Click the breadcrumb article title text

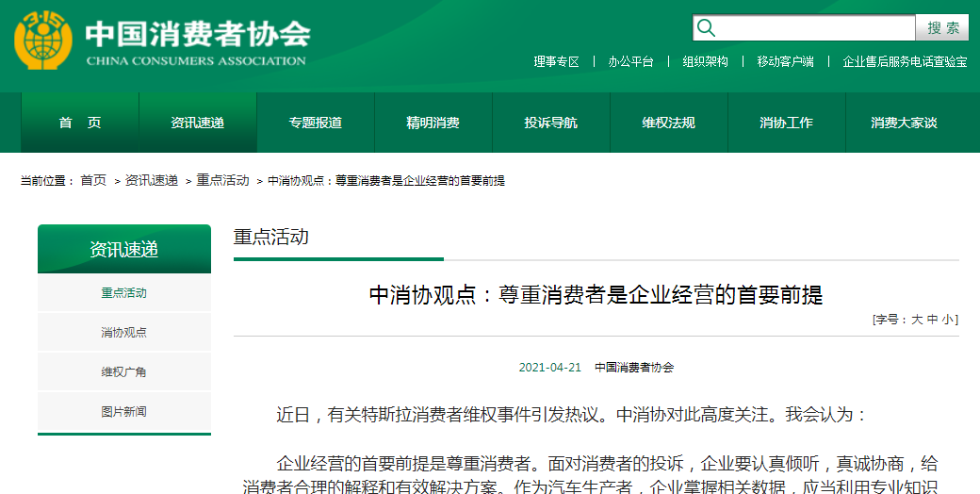tap(386, 181)
